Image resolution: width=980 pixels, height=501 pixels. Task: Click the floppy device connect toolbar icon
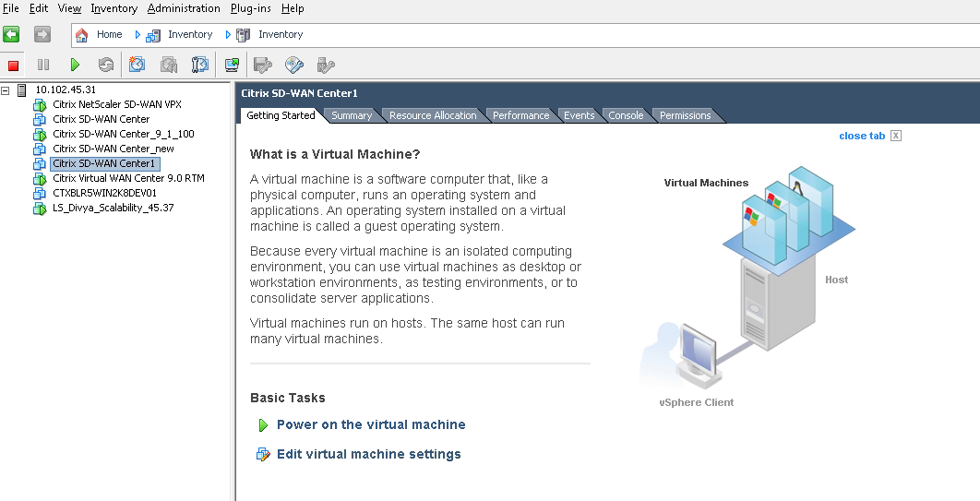[x=262, y=65]
